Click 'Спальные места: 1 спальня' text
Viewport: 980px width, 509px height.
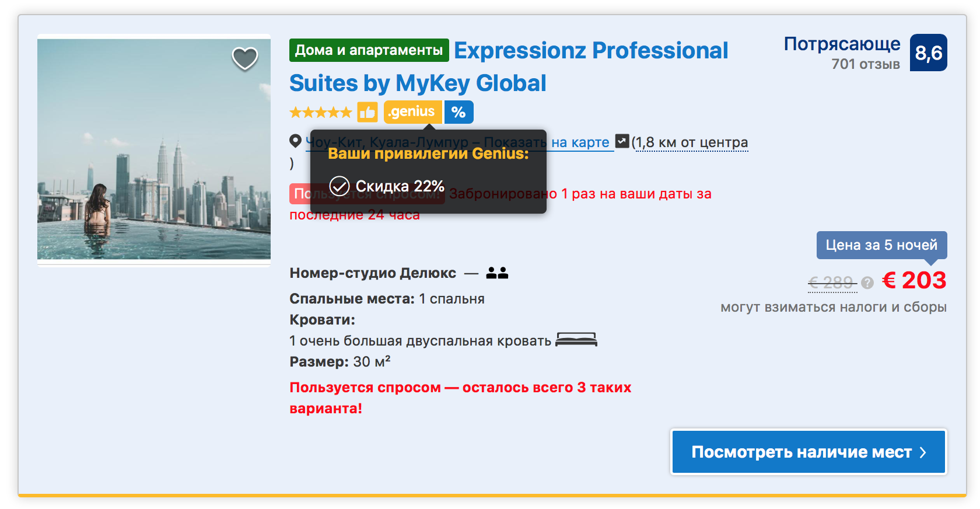pos(387,299)
